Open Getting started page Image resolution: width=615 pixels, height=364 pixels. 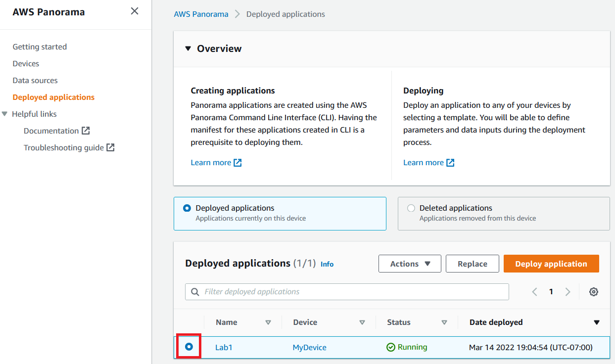(40, 46)
